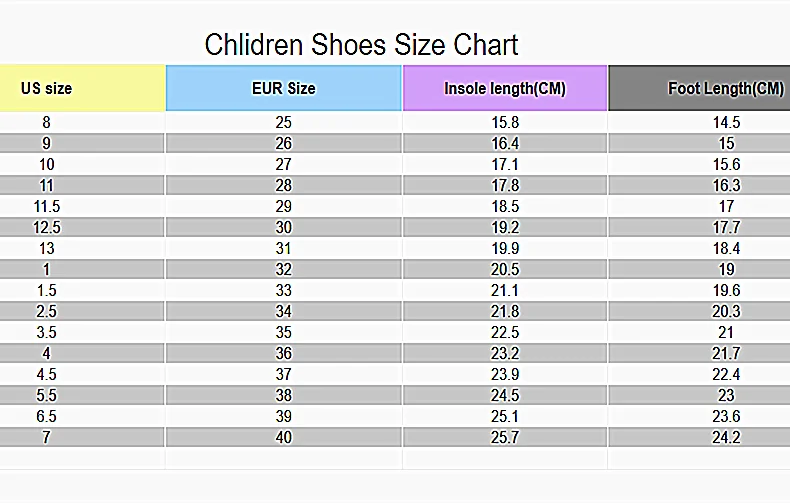Screen dimensions: 790x503
Task: Select the blue EUR Size header
Action: click(284, 88)
